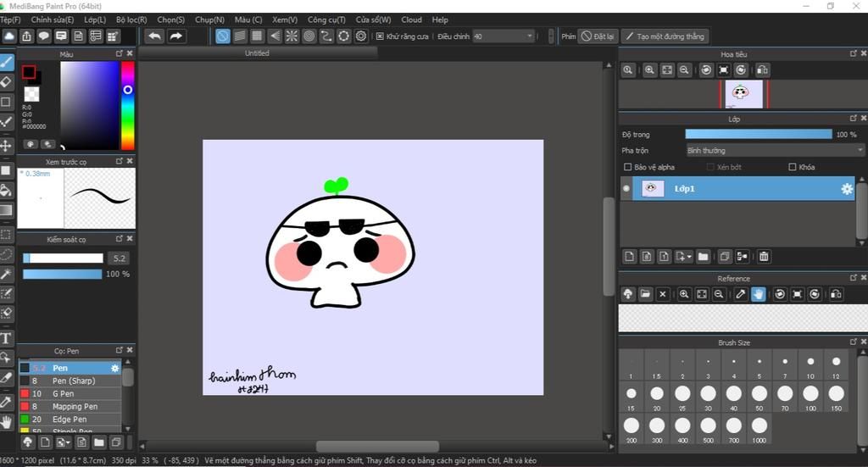
Task: Click the Đặt lại button
Action: click(598, 36)
